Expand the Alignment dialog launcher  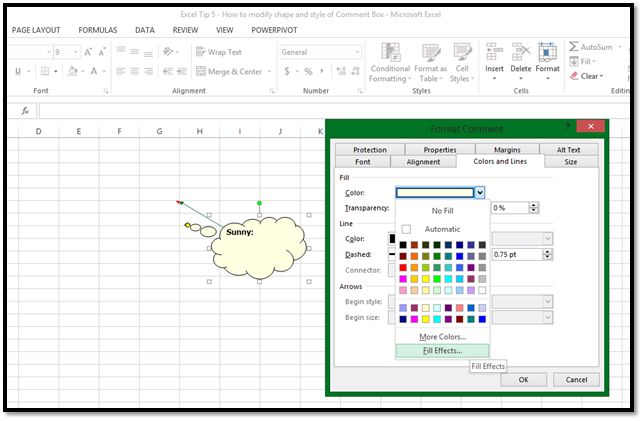click(272, 91)
